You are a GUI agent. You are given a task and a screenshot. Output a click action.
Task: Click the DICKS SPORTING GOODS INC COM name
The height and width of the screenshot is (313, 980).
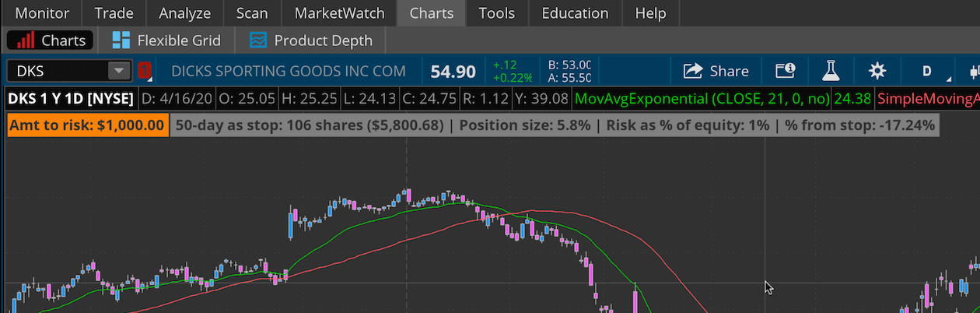pos(289,72)
